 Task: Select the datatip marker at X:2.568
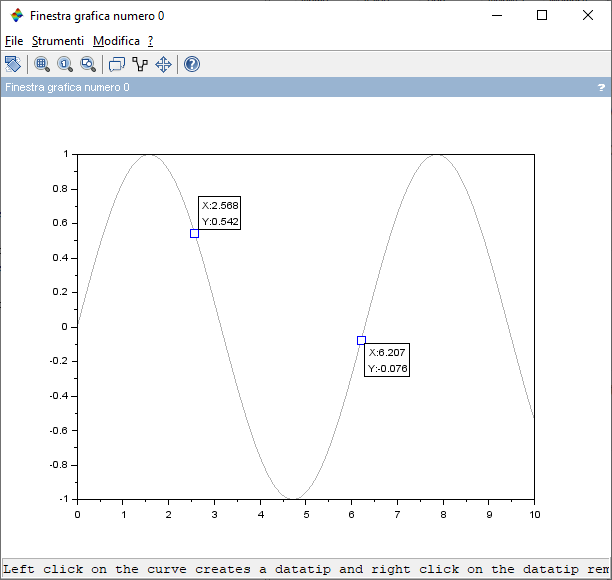tap(194, 233)
